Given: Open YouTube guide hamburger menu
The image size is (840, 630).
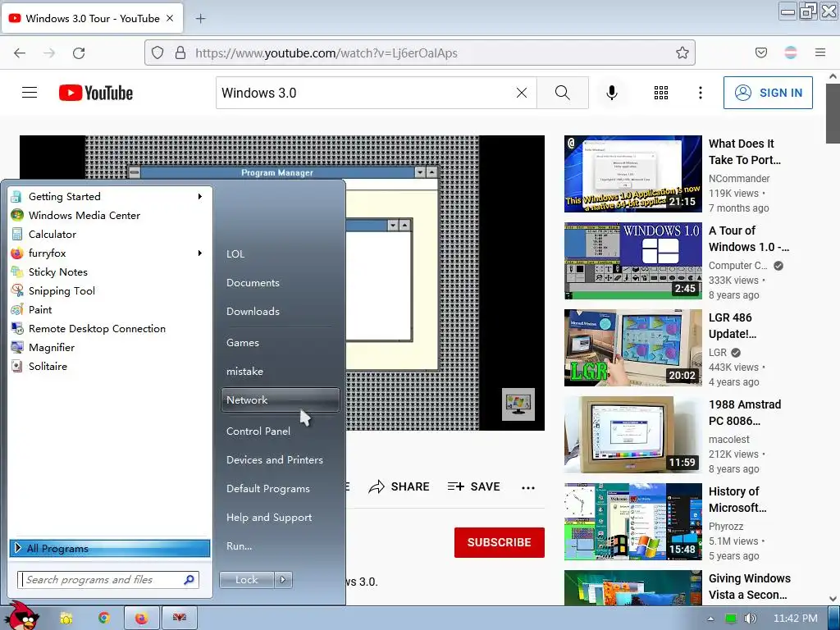Looking at the screenshot, I should click(x=30, y=93).
